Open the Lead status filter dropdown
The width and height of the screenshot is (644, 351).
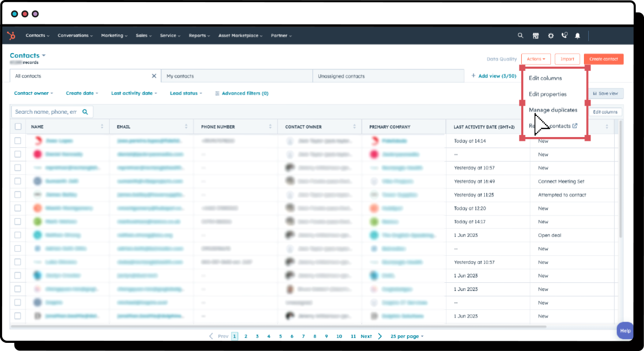click(x=186, y=93)
